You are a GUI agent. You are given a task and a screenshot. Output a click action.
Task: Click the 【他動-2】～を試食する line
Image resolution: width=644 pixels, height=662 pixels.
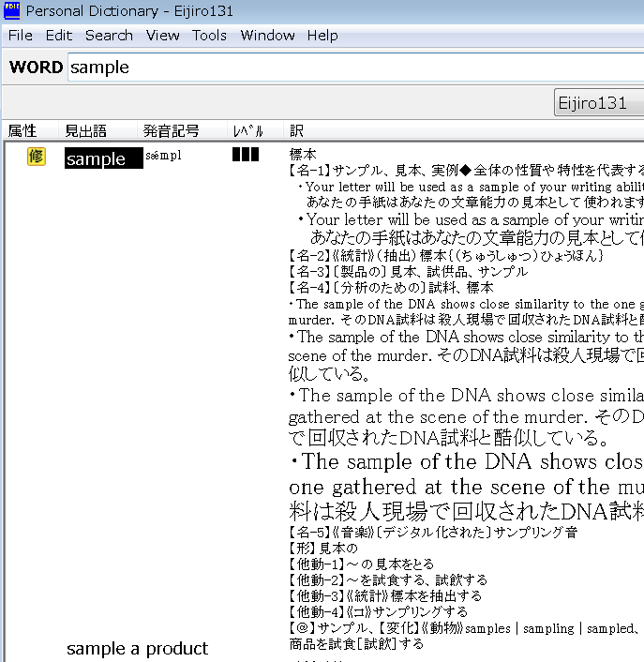(x=388, y=580)
